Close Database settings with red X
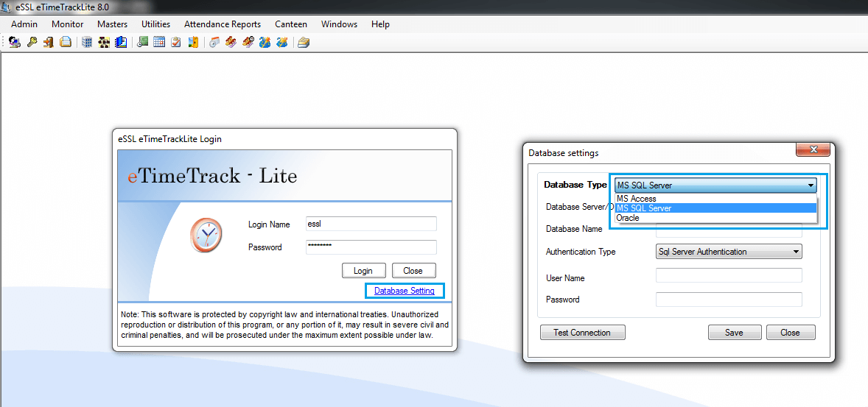Viewport: 868px width, 407px height. point(813,150)
